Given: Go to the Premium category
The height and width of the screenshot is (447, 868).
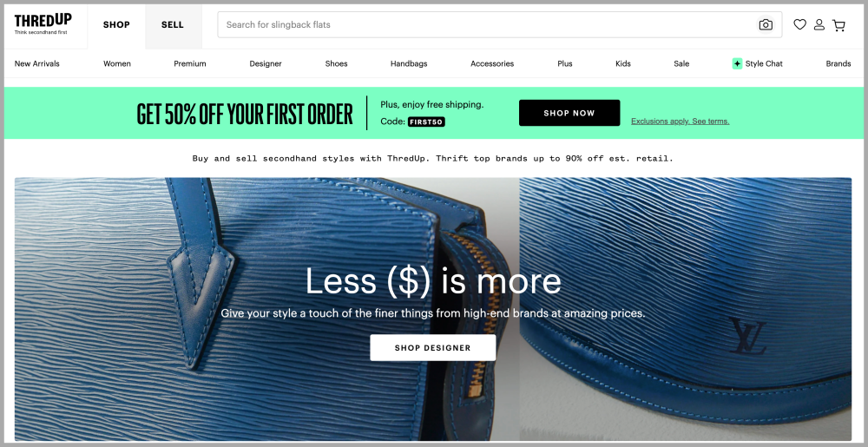Looking at the screenshot, I should coord(190,63).
